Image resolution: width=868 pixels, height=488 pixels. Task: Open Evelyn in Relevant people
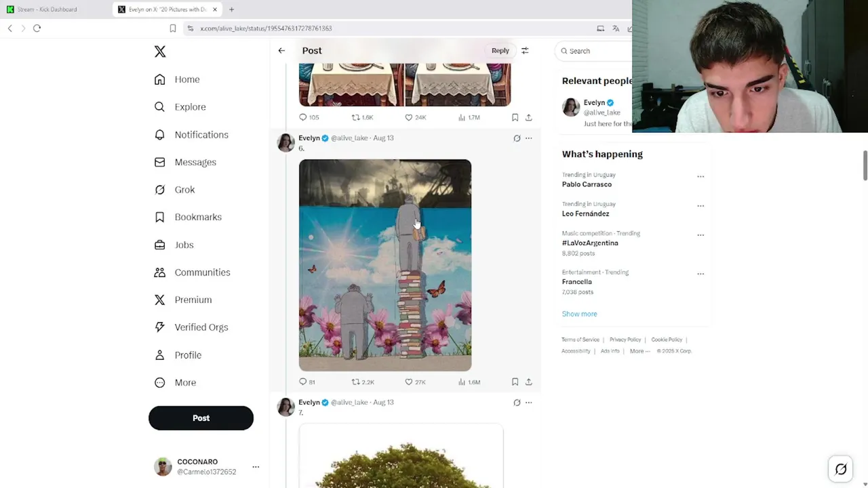tap(594, 103)
